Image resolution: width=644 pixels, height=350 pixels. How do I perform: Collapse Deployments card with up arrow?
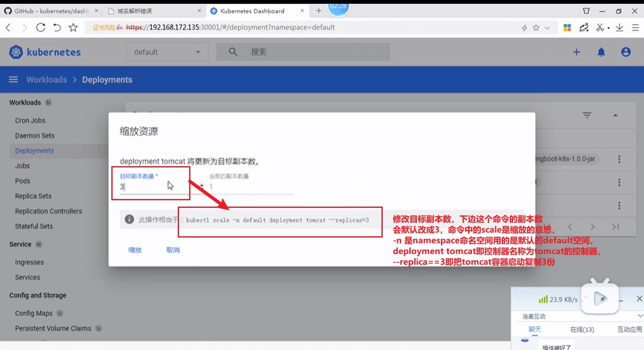click(x=616, y=116)
